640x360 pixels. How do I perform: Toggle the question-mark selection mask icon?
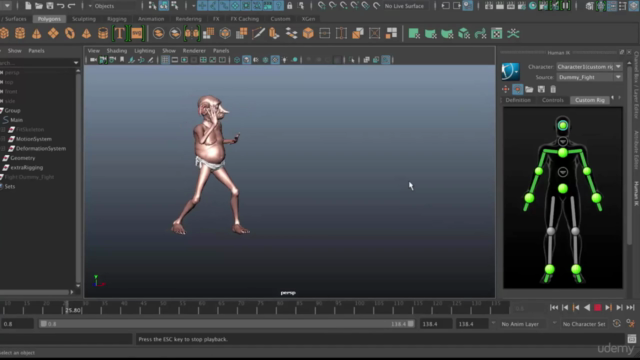click(279, 6)
